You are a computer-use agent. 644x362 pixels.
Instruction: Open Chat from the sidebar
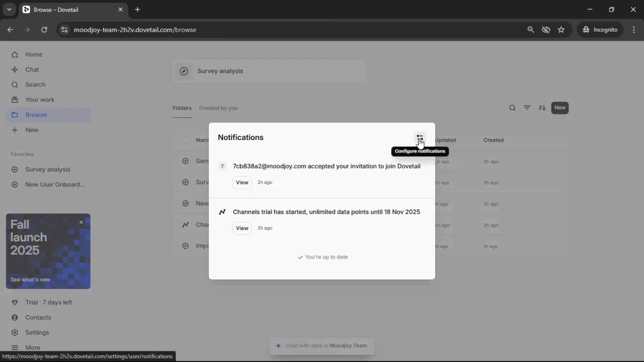coord(32,70)
